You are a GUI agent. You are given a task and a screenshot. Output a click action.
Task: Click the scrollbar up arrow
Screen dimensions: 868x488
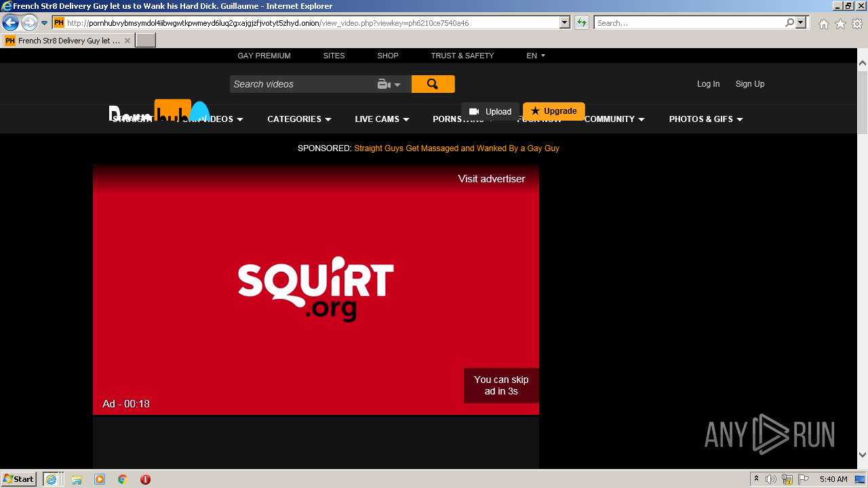point(863,63)
